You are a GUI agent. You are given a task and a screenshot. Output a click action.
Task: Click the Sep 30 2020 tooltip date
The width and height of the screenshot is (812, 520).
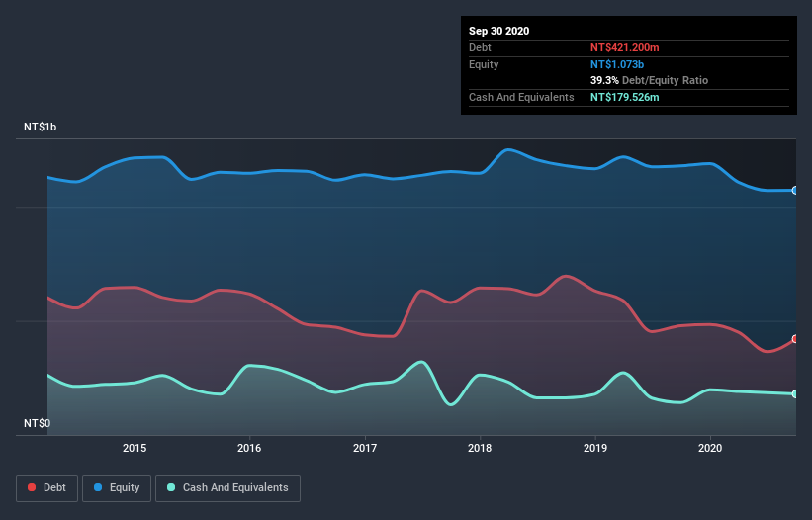click(499, 31)
